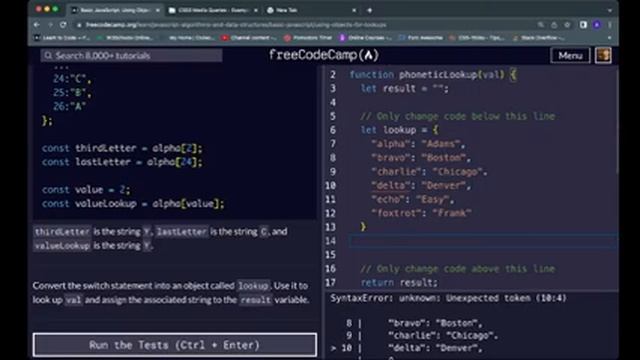Open the zoom magnifier icon in address bar

click(x=541, y=25)
